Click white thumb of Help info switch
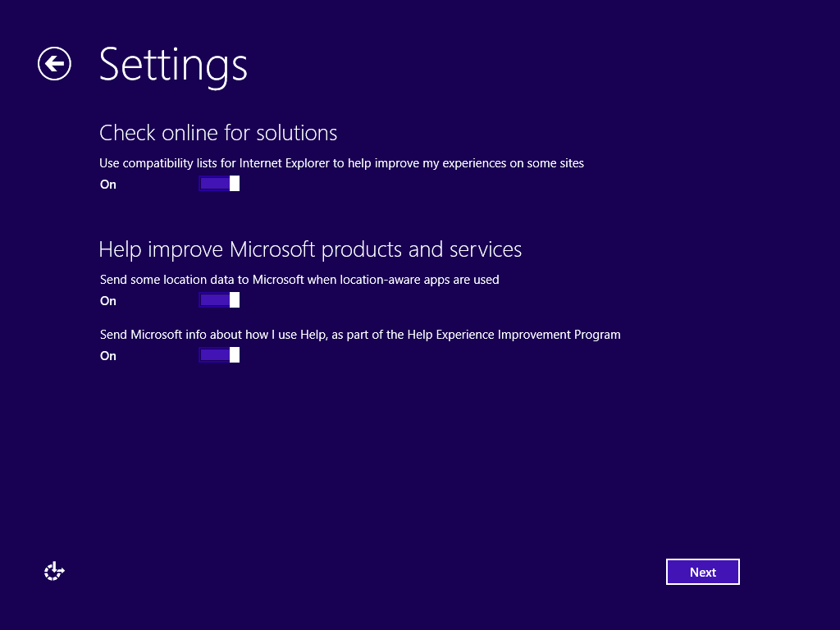This screenshot has width=840, height=630. click(x=235, y=355)
